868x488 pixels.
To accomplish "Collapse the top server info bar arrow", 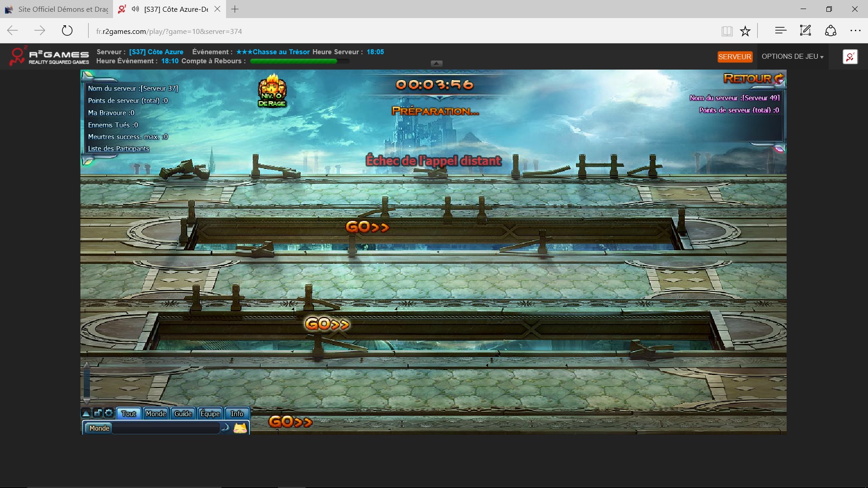I will pos(436,64).
